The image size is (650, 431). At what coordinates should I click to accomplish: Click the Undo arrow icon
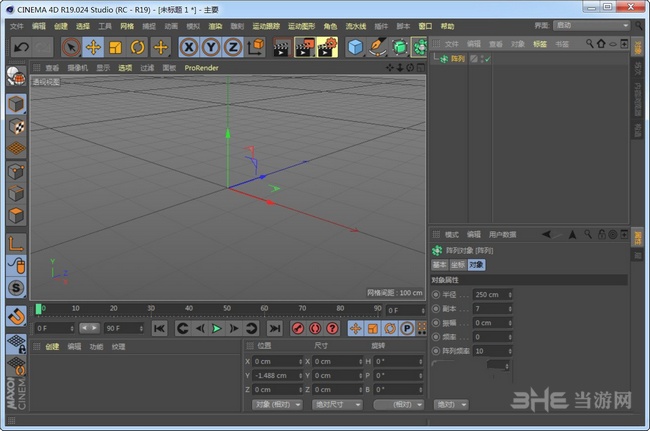(21, 47)
